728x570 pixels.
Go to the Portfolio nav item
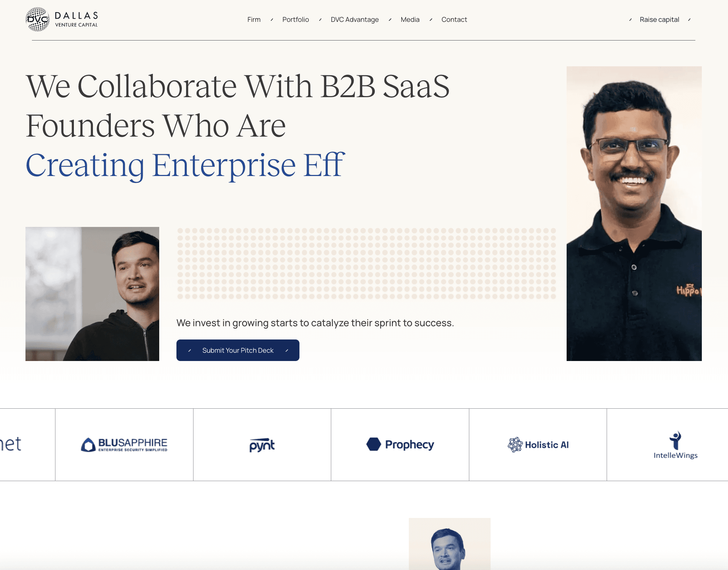coord(296,20)
